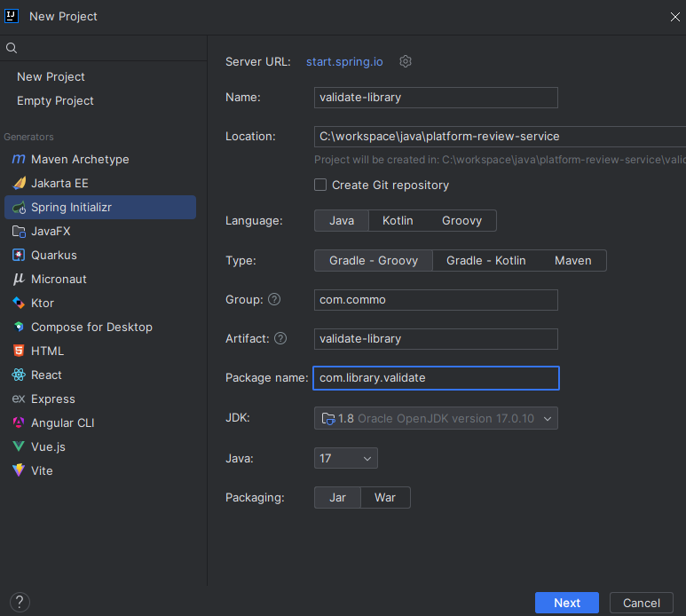The height and width of the screenshot is (616, 686).
Task: Click the Vue.js logo icon
Action: (19, 446)
